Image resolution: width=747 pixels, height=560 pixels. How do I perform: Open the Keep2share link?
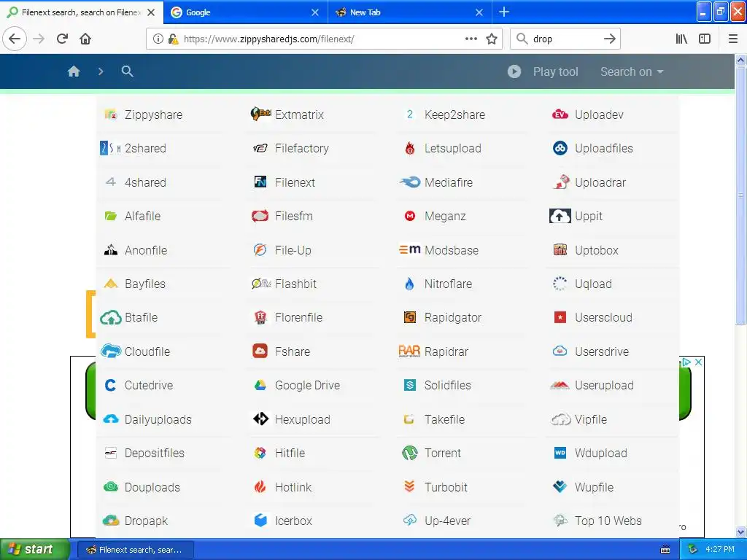[454, 114]
